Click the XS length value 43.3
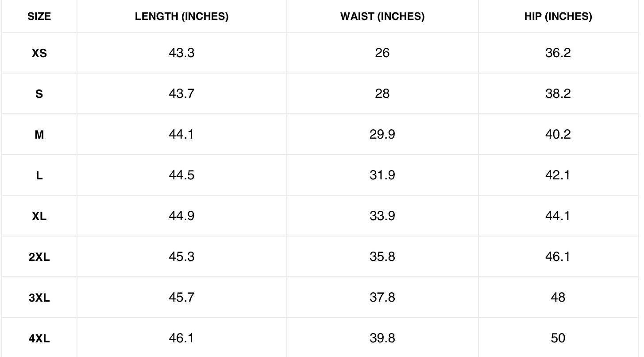Image resolution: width=644 pixels, height=357 pixels. pos(181,53)
